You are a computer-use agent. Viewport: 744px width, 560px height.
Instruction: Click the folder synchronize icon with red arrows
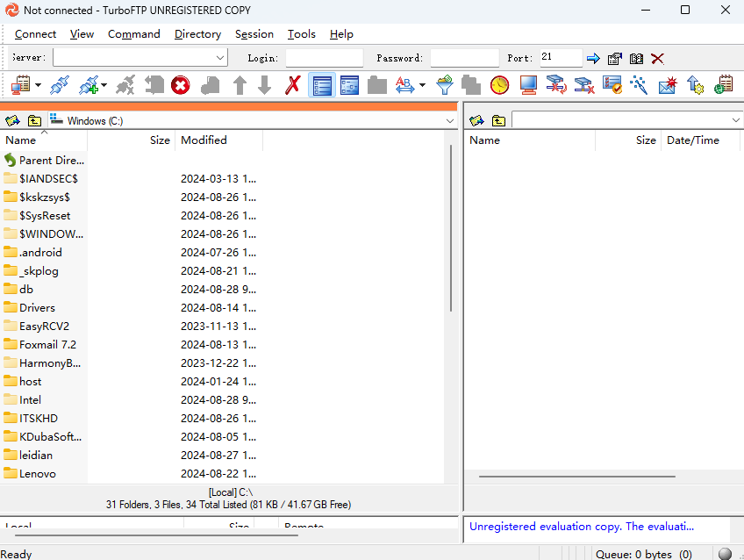pos(556,85)
